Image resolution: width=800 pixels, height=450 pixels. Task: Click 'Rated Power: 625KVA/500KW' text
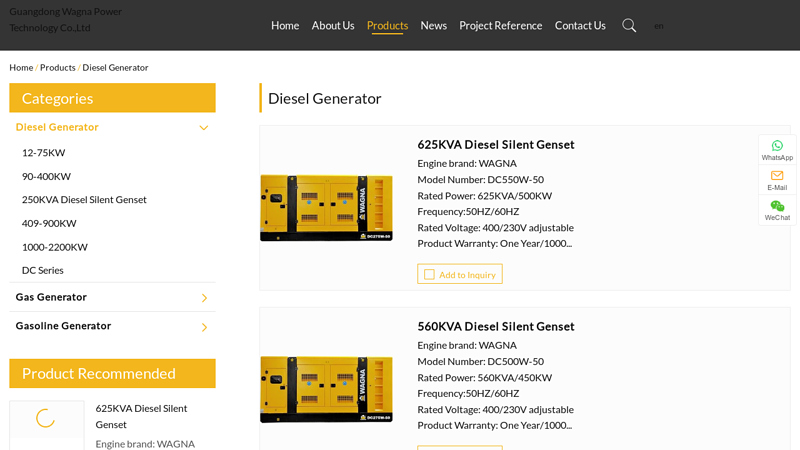click(485, 196)
